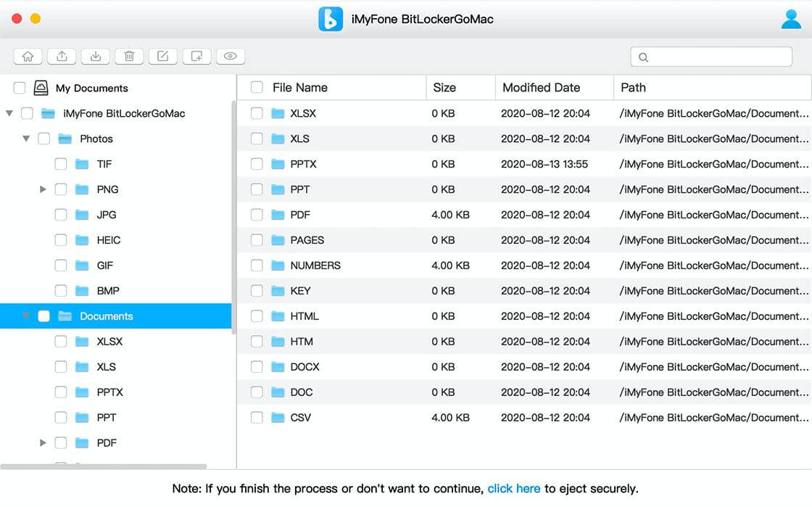Click the HTM folder icon in file list

pyautogui.click(x=278, y=342)
